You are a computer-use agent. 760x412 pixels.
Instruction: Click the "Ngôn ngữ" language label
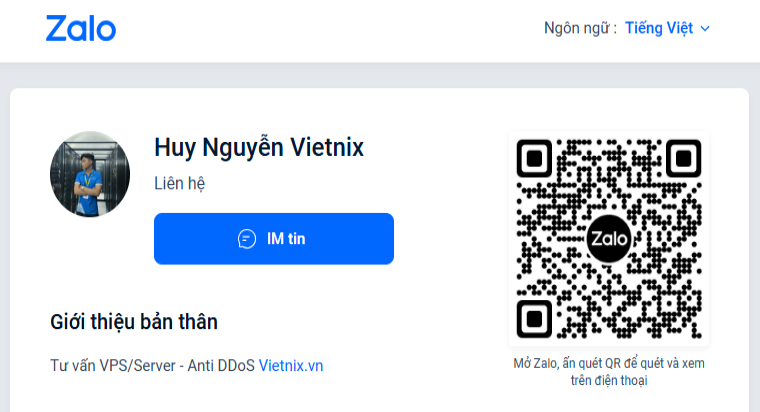[x=580, y=28]
